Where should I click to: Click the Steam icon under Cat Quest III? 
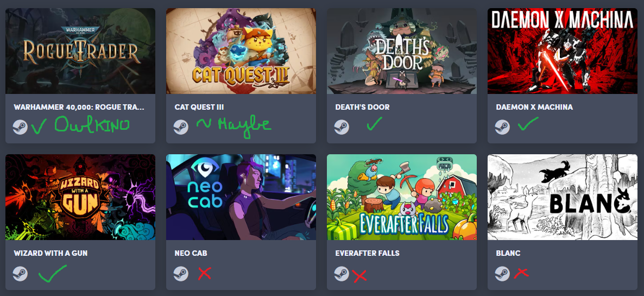coord(181,127)
